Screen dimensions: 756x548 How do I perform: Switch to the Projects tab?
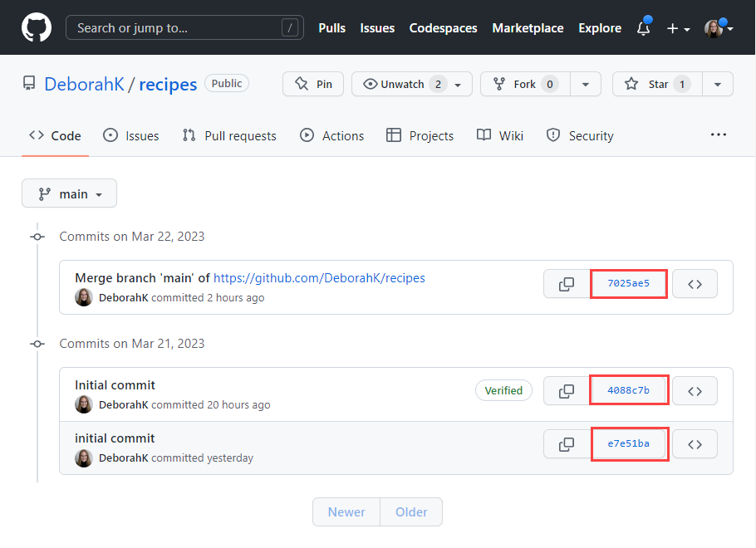pos(420,136)
